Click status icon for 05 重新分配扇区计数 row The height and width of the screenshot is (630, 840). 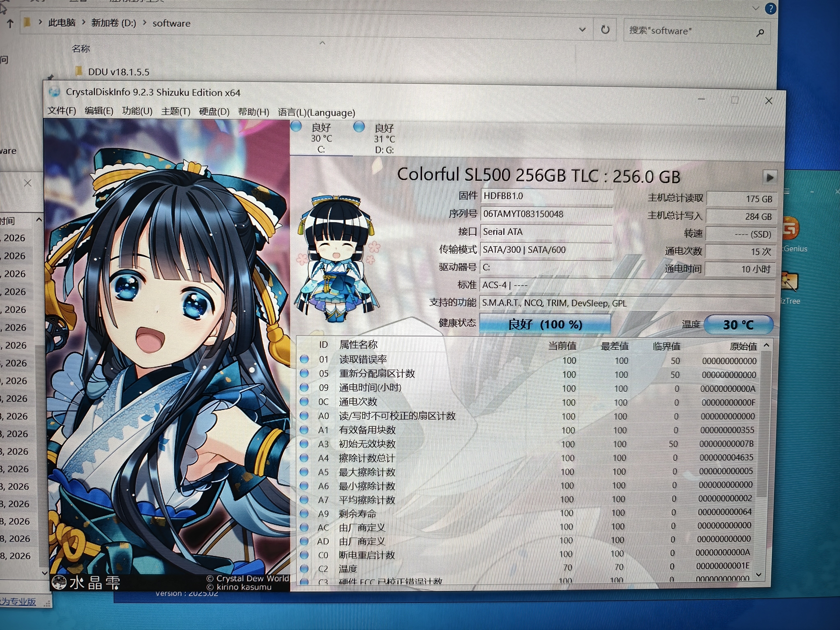click(x=304, y=373)
